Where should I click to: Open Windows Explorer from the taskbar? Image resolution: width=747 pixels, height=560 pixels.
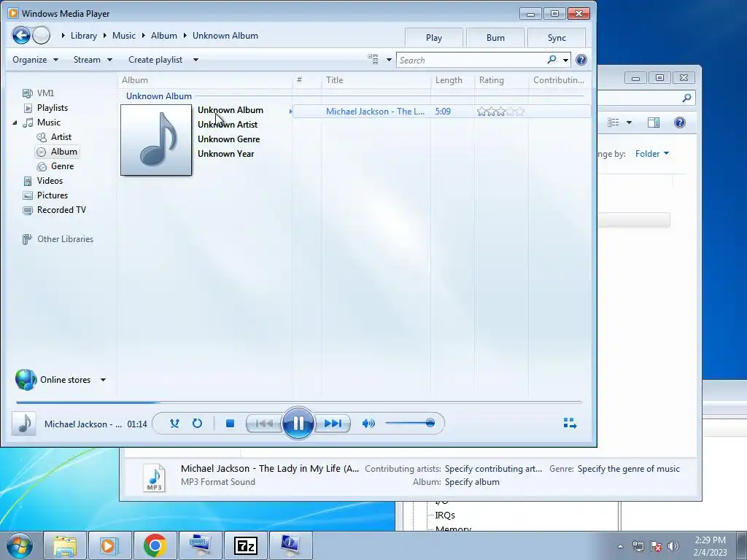click(x=65, y=545)
